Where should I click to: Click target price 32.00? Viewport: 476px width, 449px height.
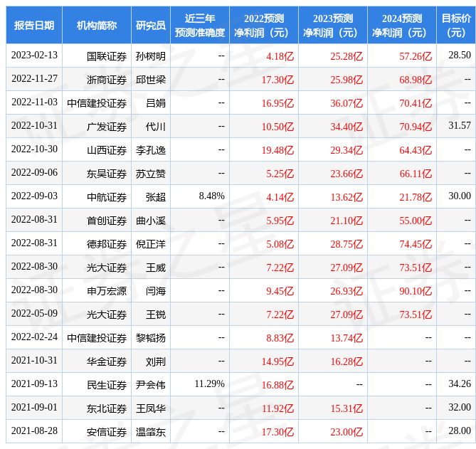tap(460, 408)
